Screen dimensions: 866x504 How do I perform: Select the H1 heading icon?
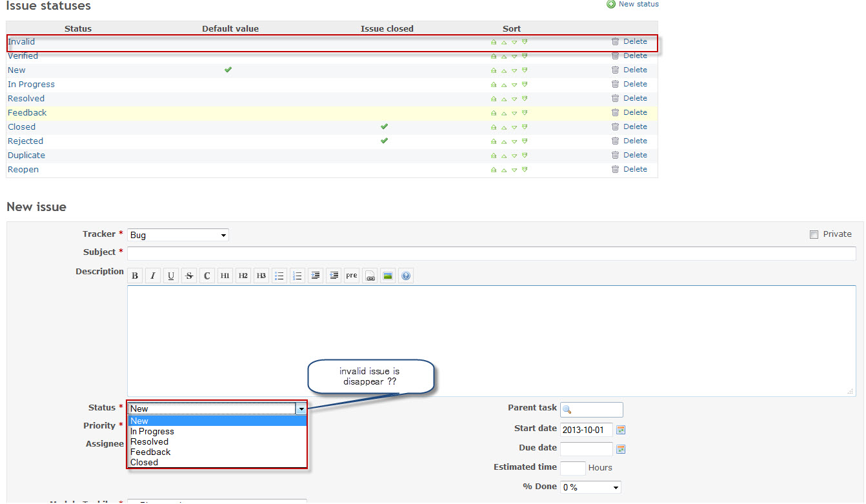coord(225,276)
